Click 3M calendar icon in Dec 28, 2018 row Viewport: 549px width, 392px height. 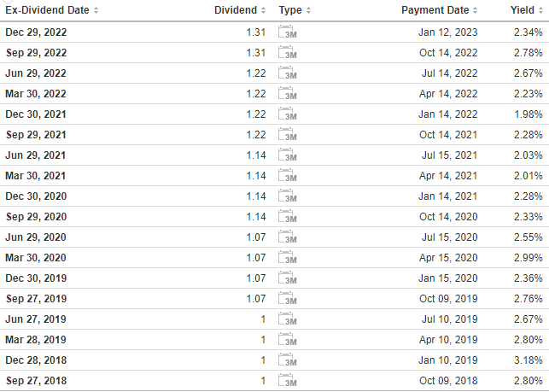288,360
